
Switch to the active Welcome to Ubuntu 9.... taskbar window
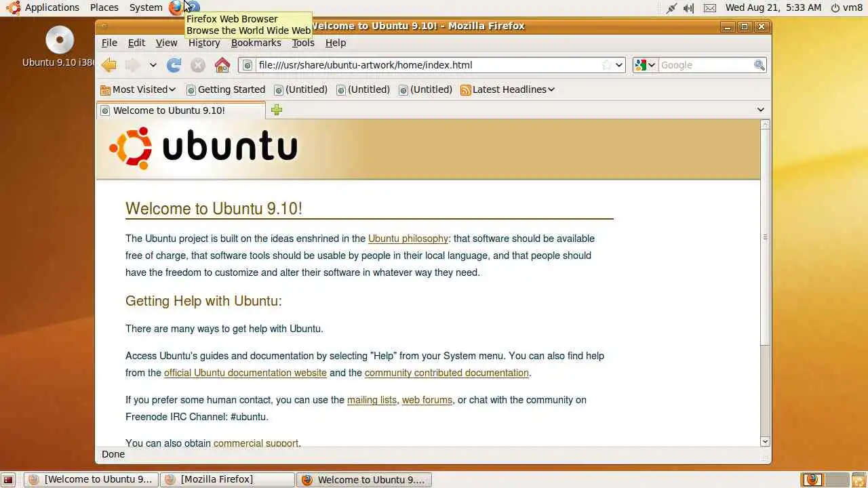364,480
